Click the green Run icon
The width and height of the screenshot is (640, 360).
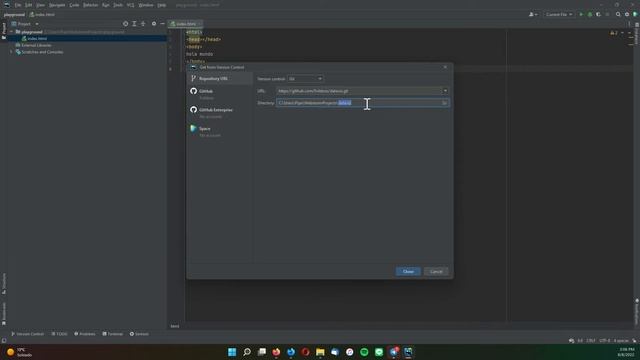(581, 14)
